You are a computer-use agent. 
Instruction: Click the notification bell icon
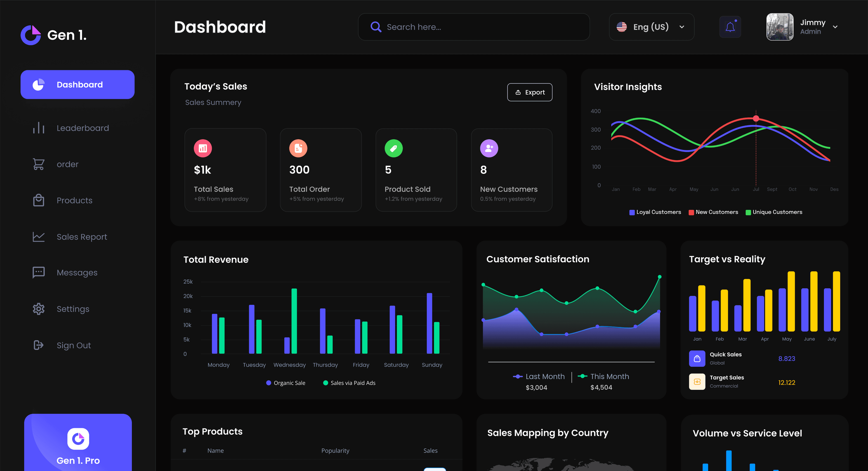730,27
